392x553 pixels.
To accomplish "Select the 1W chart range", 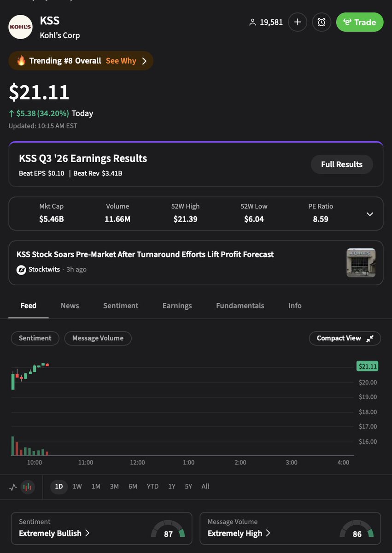I will tap(77, 487).
